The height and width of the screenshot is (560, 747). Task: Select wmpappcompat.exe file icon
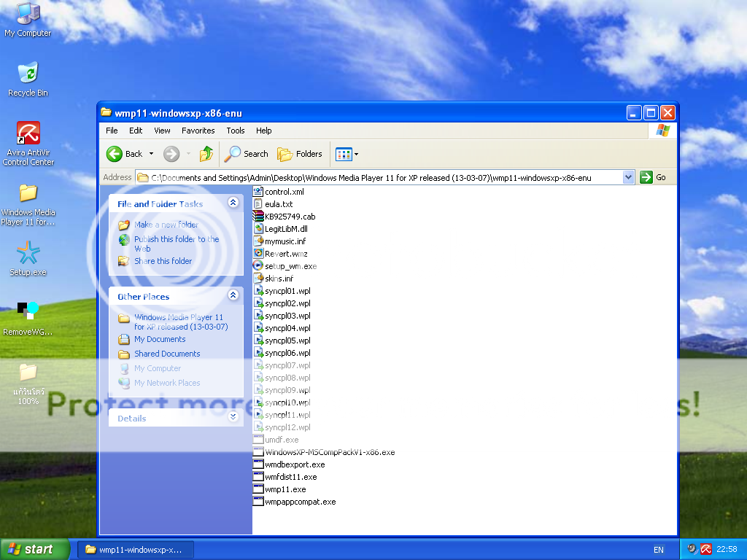pos(258,502)
